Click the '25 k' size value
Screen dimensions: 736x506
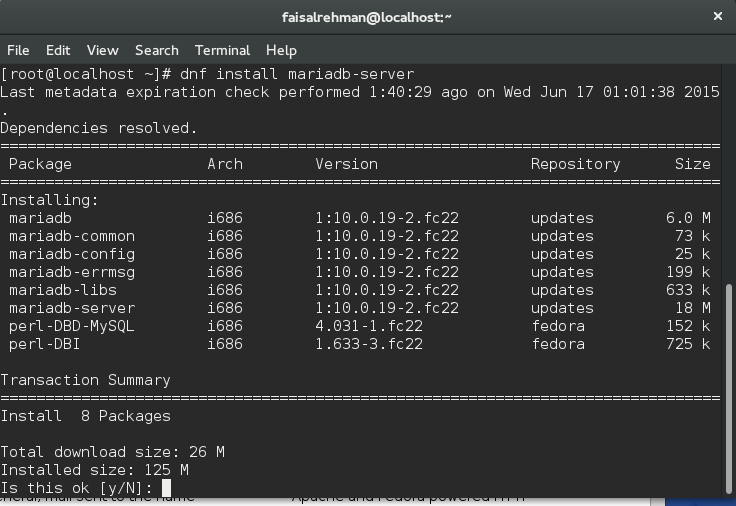[x=693, y=254]
